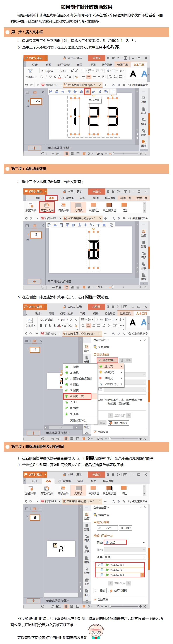Screen dimensions: 173x644
Task: Open dropdown arrow on 文本框 1: 1 row
Action: [x=142, y=575]
